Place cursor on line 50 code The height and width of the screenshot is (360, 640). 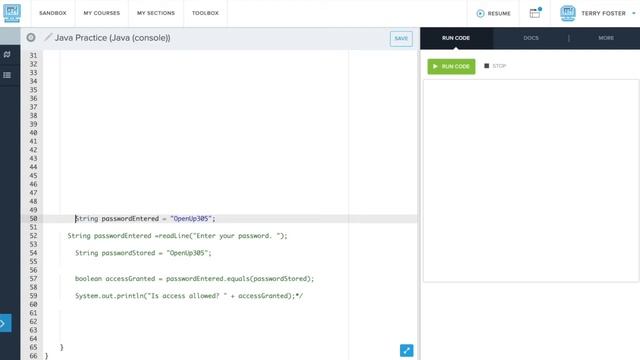click(x=145, y=219)
